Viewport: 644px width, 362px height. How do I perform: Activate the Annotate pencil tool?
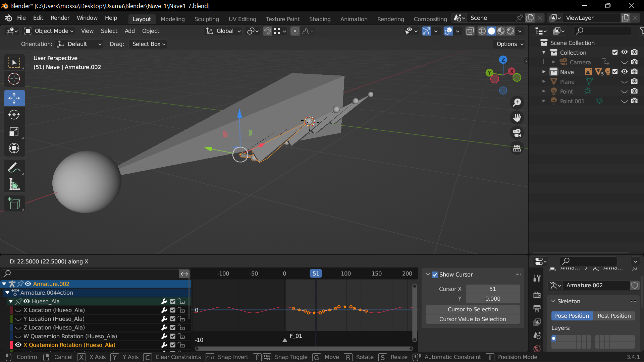click(x=14, y=168)
